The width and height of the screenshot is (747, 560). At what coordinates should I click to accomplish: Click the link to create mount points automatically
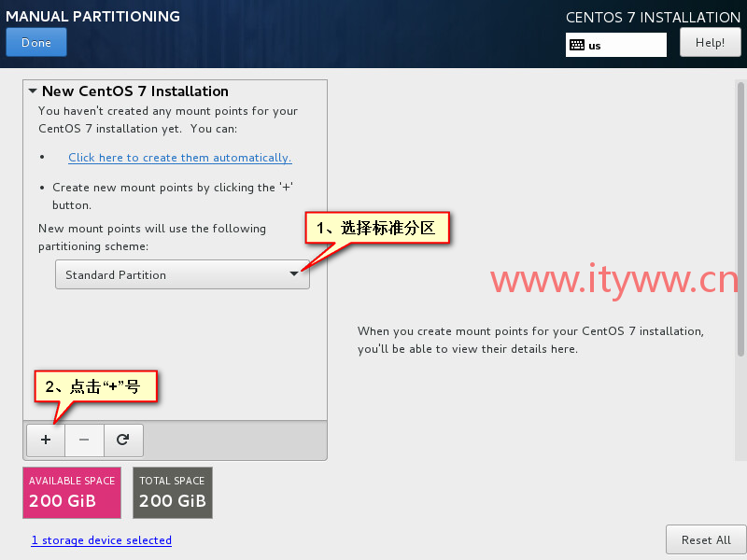tap(179, 158)
